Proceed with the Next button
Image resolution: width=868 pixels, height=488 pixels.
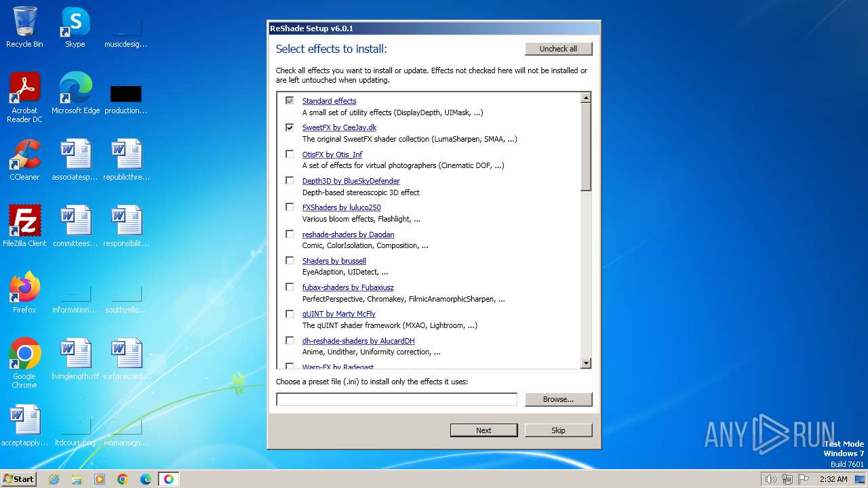pyautogui.click(x=484, y=430)
